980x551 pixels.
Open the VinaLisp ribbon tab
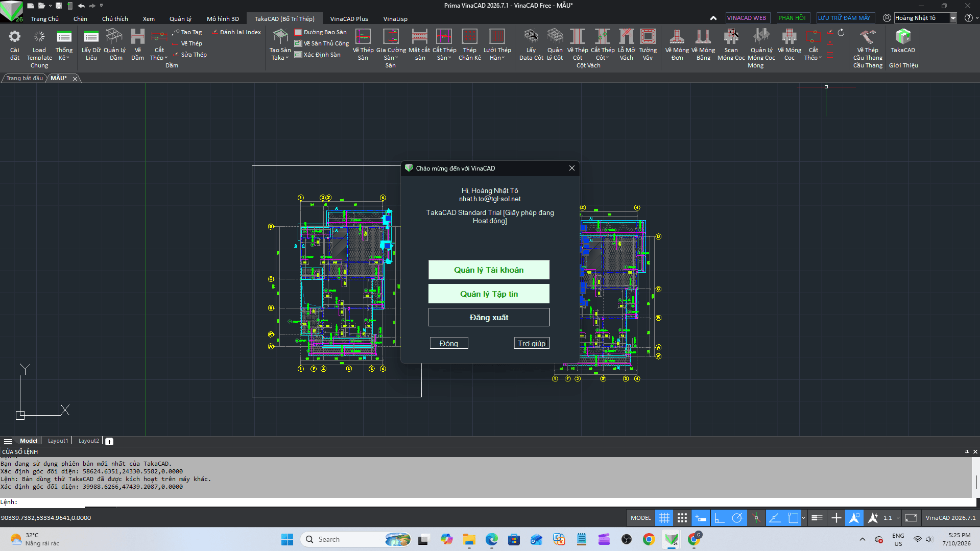395,19
